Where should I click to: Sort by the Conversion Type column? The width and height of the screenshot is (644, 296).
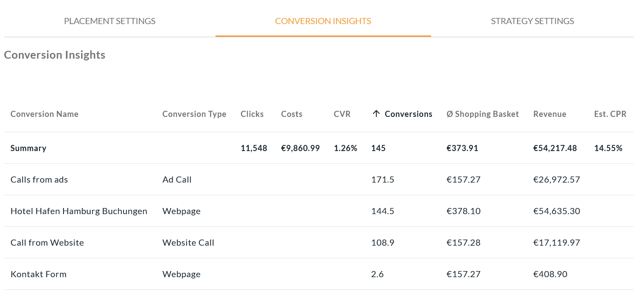pos(194,114)
